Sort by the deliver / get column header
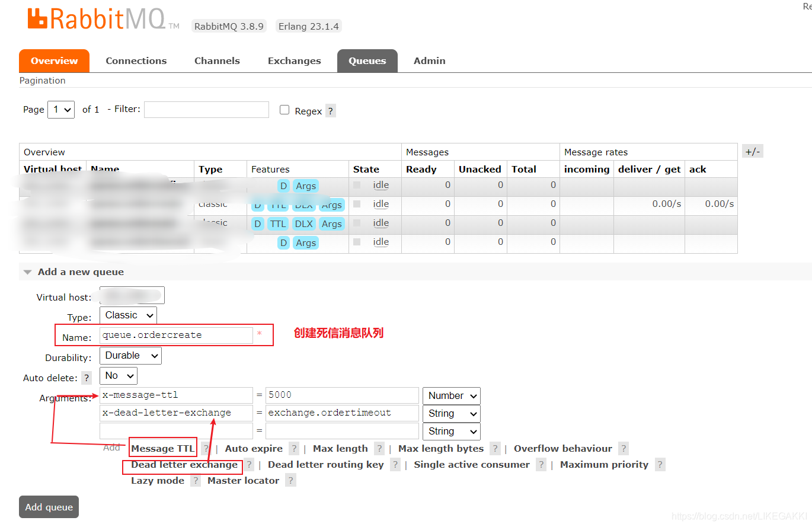This screenshot has height=527, width=812. [x=649, y=170]
